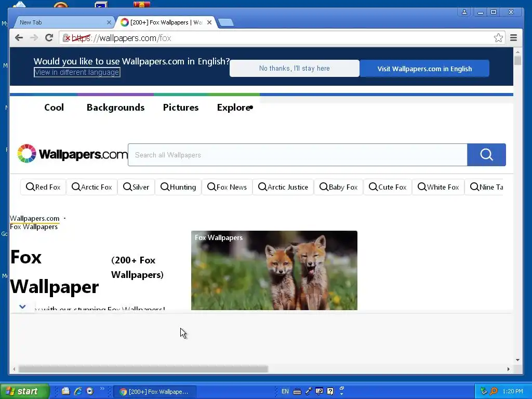Select the Silver search tag
The height and width of the screenshot is (399, 532).
pos(136,187)
